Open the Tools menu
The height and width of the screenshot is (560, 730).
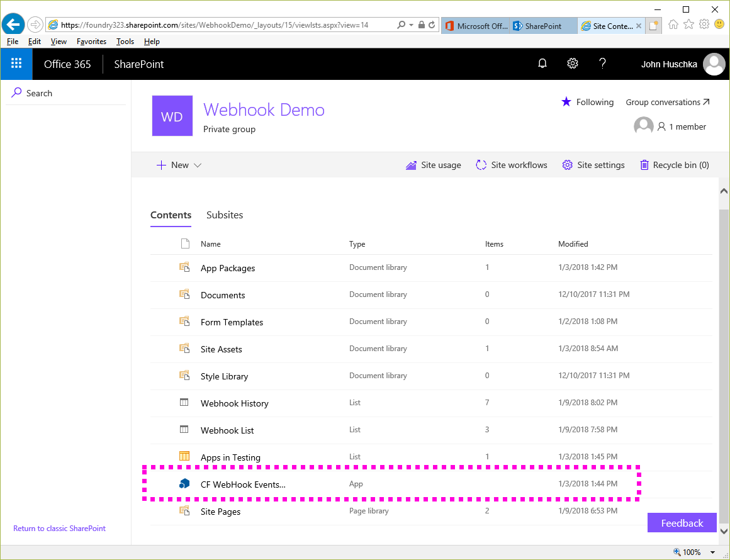pyautogui.click(x=125, y=42)
